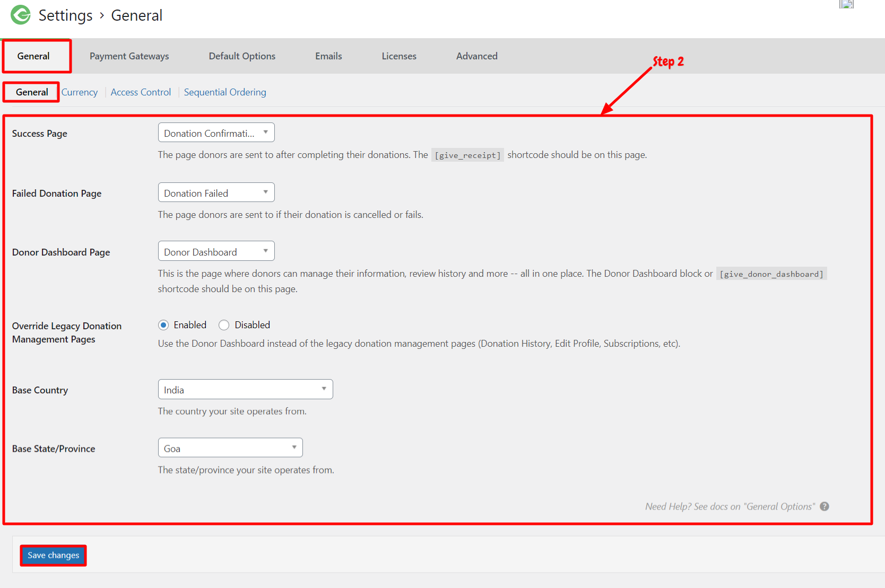Click the Failed Donation Page label
This screenshot has height=588, width=885.
pyautogui.click(x=57, y=194)
